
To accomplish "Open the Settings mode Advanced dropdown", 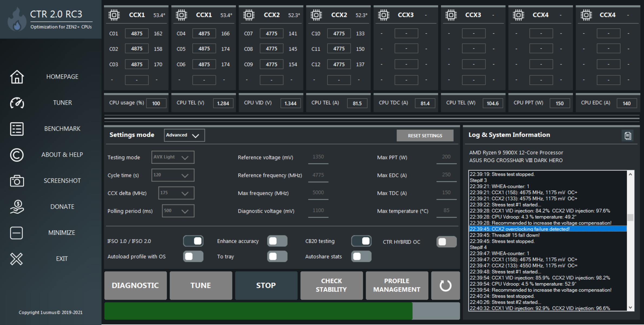I will pos(184,135).
